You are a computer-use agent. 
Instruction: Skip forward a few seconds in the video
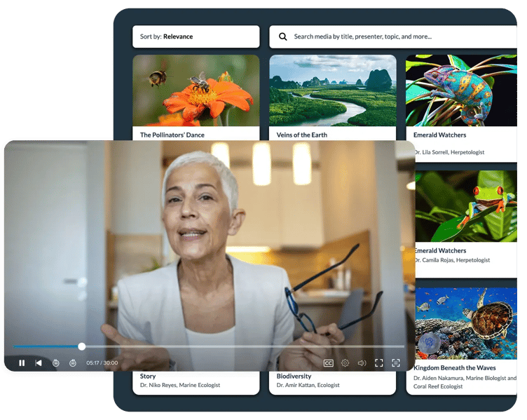(73, 363)
